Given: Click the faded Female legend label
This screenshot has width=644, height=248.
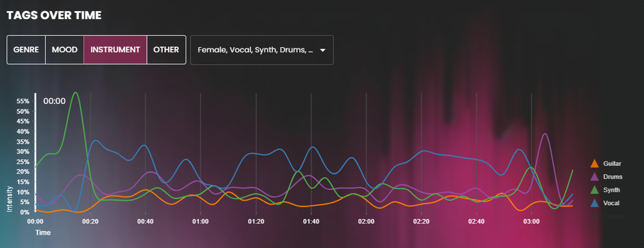Looking at the screenshot, I should point(614,216).
